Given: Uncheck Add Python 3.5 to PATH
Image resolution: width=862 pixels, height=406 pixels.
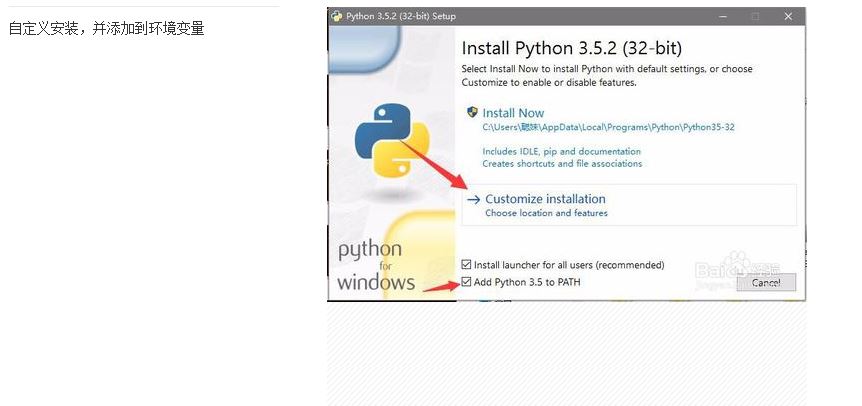Looking at the screenshot, I should pyautogui.click(x=466, y=282).
